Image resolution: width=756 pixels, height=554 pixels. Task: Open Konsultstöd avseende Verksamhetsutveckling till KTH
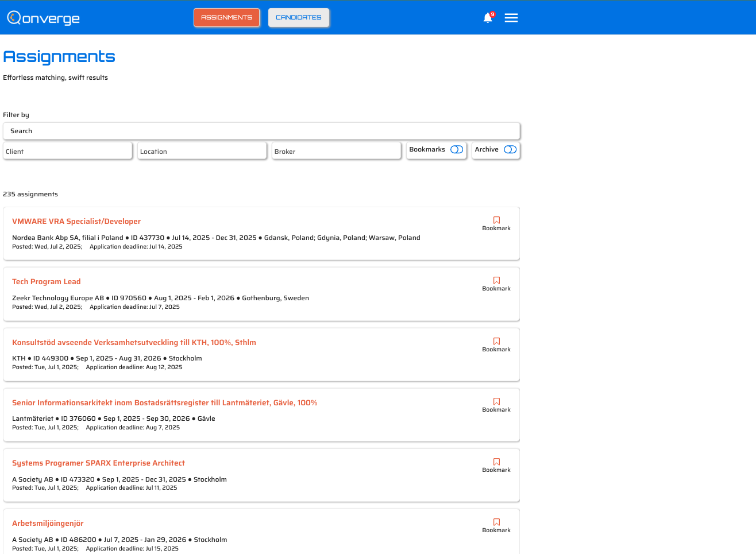click(x=134, y=342)
